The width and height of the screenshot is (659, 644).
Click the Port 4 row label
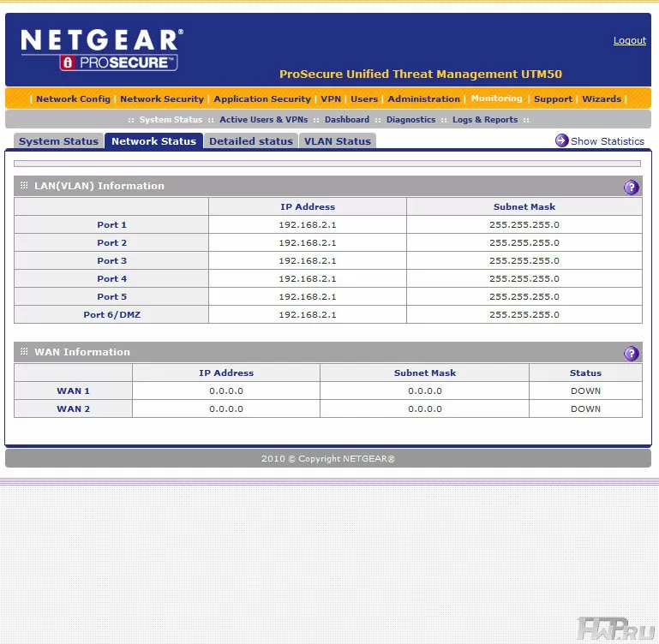111,279
